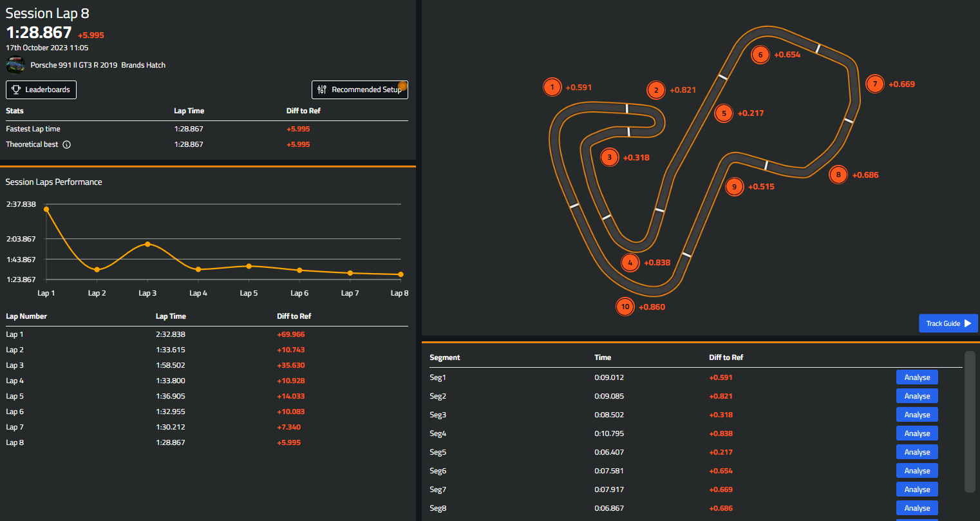980x521 pixels.
Task: Analyse Seg8 in the segment table
Action: coord(916,507)
